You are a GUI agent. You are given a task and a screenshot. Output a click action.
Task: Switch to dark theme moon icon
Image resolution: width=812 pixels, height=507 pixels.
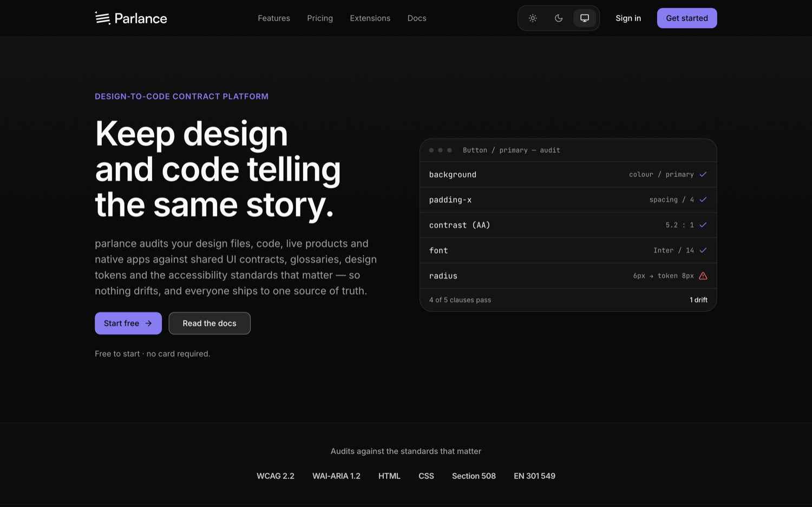pyautogui.click(x=559, y=18)
